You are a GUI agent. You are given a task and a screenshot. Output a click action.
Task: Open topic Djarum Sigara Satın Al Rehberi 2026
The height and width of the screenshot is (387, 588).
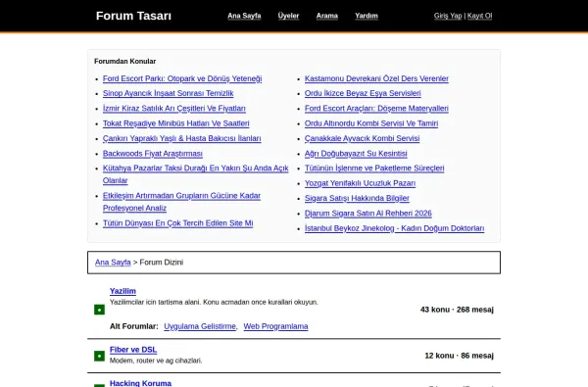367,214
